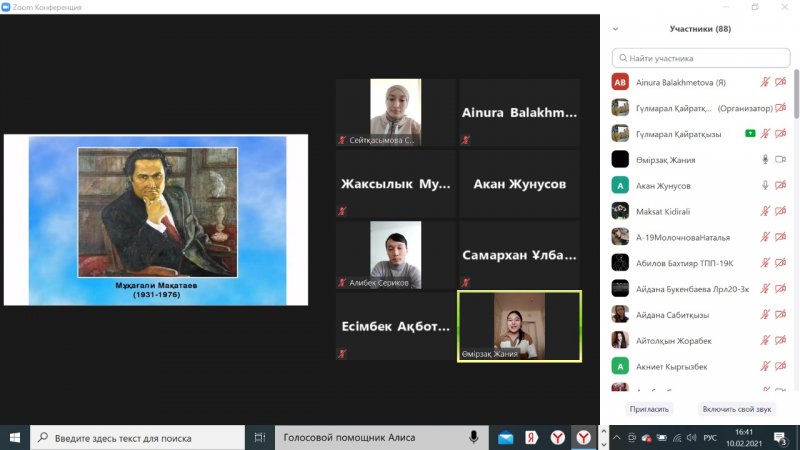
Task: Toggle camera icon for Ainura Balakhmetova
Action: point(781,82)
